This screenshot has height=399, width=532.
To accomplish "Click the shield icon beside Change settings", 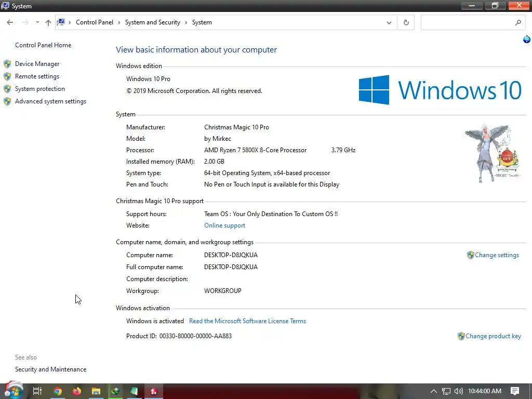I will (x=470, y=255).
